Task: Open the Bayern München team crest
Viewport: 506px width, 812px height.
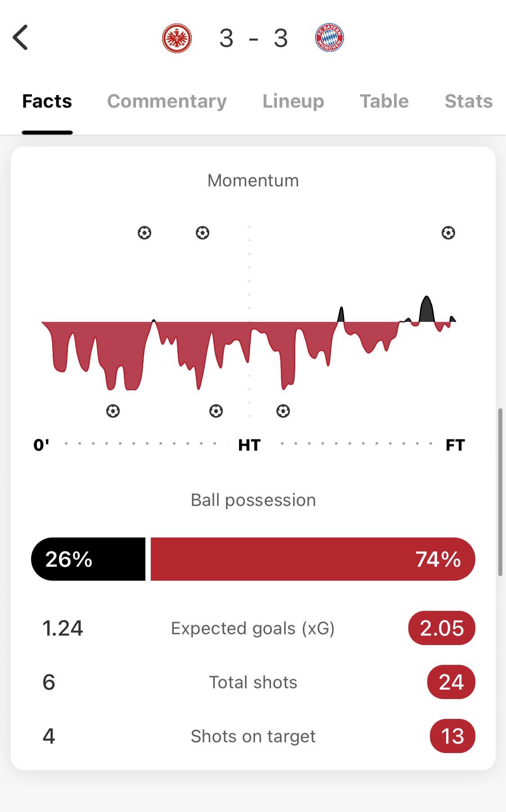Action: click(x=330, y=38)
